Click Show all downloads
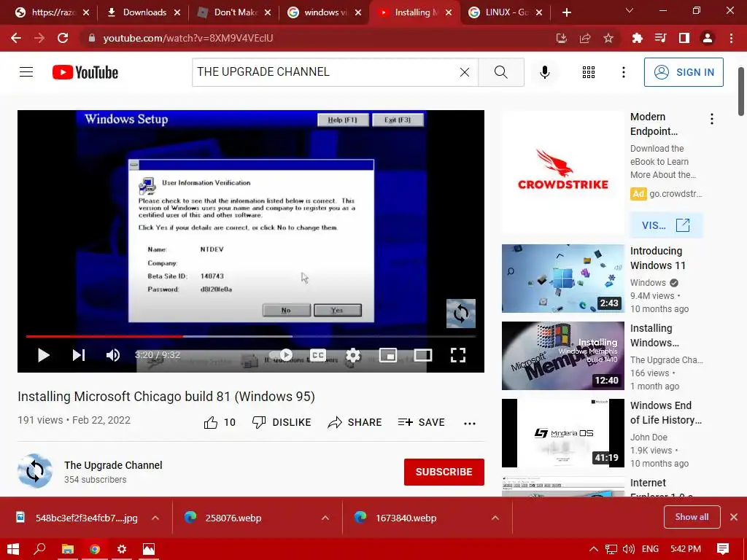This screenshot has width=747, height=560. pyautogui.click(x=692, y=517)
